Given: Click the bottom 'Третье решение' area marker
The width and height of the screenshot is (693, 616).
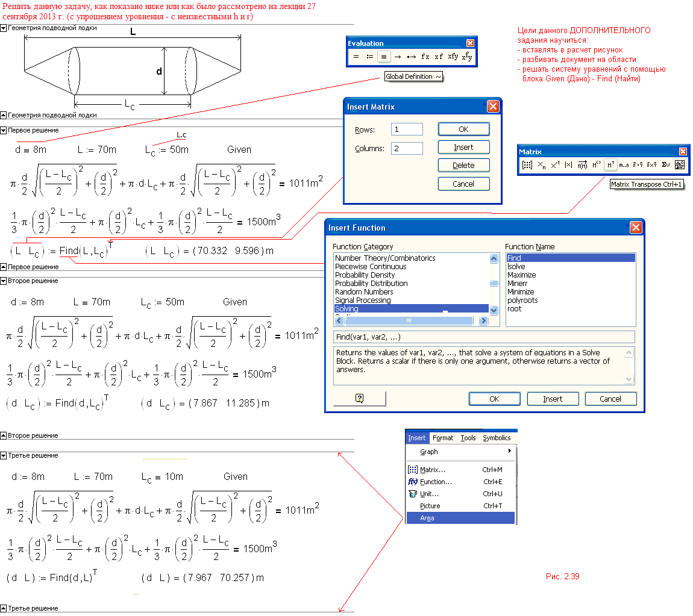Looking at the screenshot, I should pyautogui.click(x=4, y=608).
